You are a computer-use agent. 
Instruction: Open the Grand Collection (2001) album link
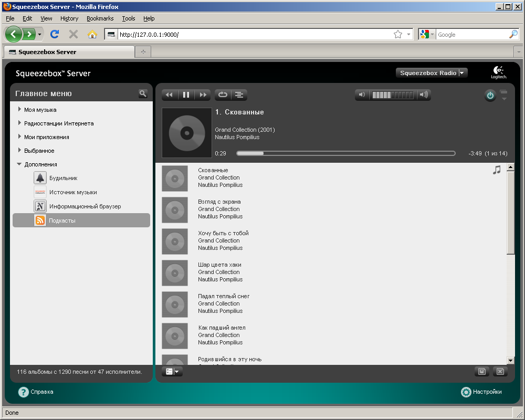click(245, 130)
